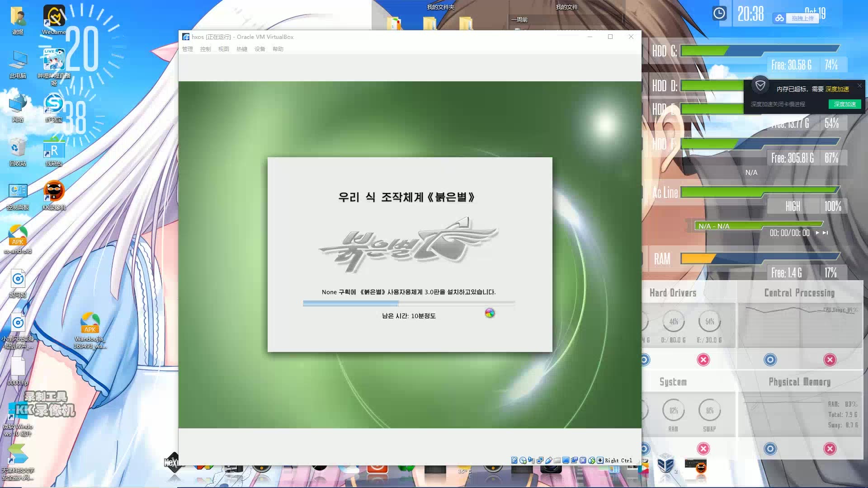Click blue circle under Physical Memory panel

pyautogui.click(x=770, y=449)
